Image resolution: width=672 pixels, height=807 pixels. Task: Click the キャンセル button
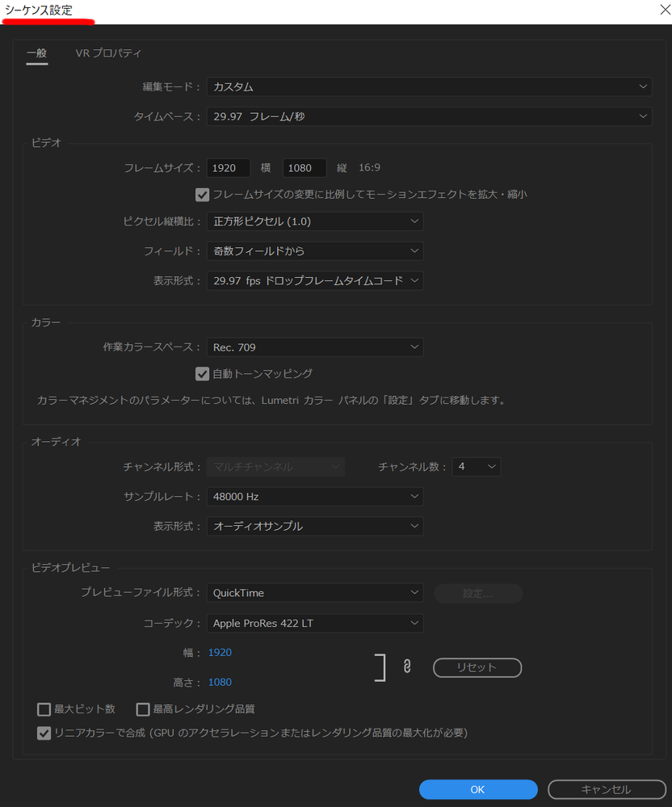pos(607,789)
